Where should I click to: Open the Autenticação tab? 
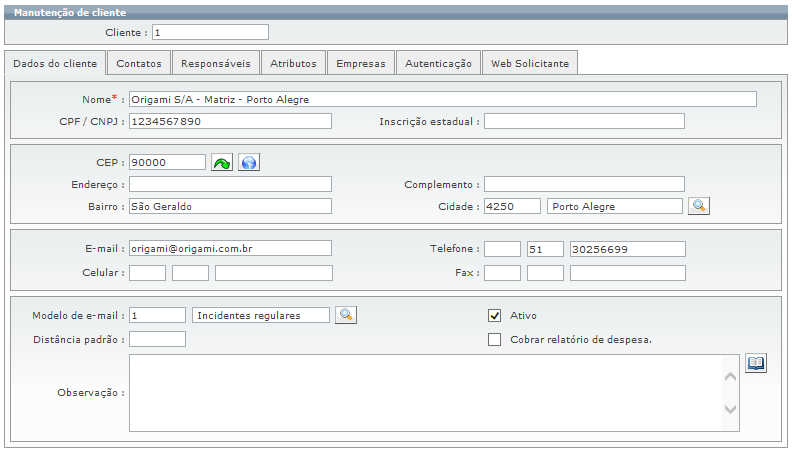tap(438, 63)
